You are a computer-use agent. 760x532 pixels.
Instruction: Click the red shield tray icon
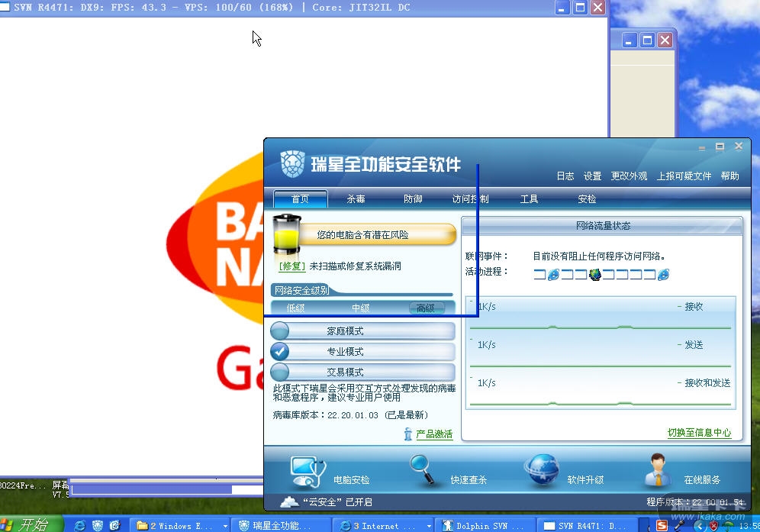coord(714,526)
